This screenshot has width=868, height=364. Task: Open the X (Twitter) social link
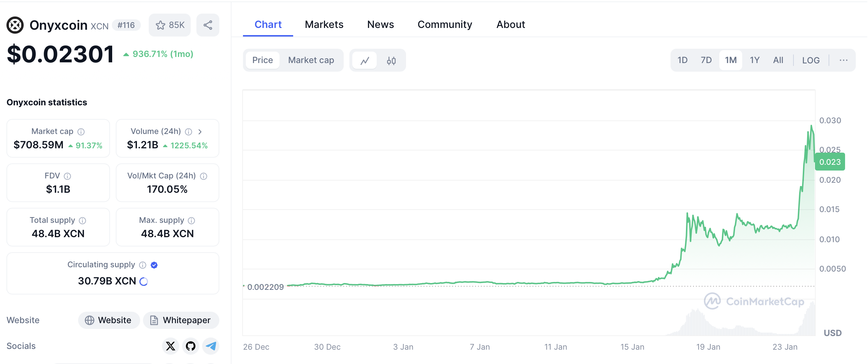tap(171, 346)
